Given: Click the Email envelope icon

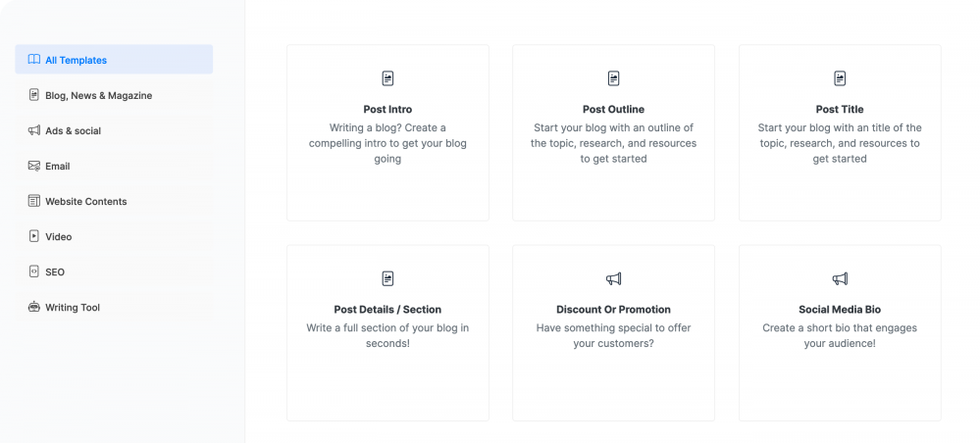Looking at the screenshot, I should (x=34, y=166).
